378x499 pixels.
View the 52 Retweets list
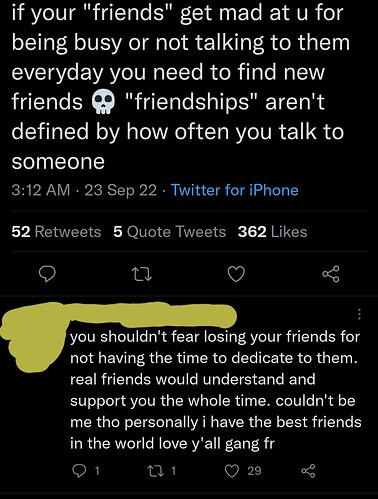coord(56,232)
